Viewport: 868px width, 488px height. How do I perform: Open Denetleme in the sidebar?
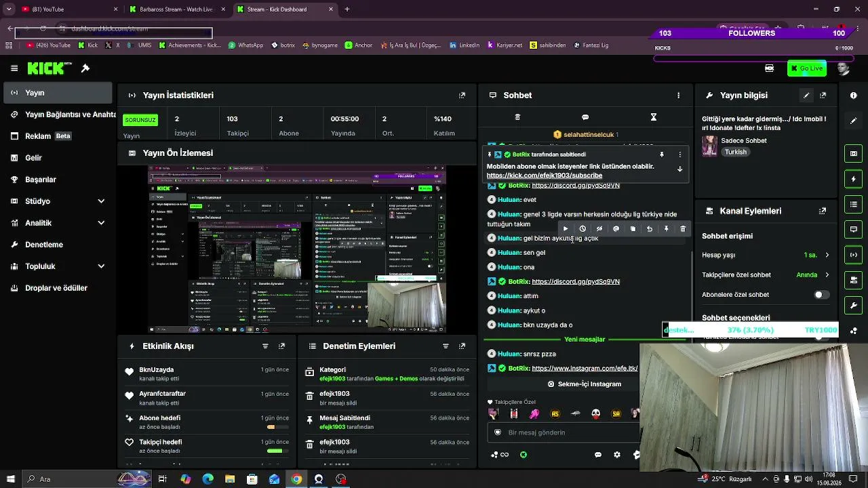click(x=57, y=245)
